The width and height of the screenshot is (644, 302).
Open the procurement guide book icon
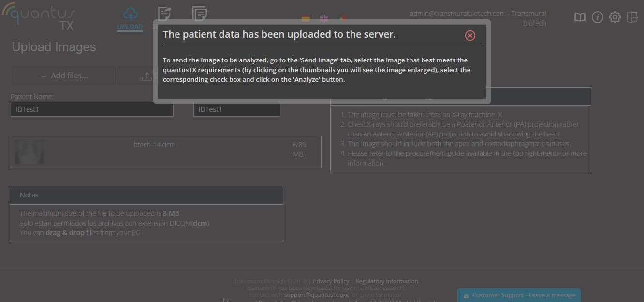pyautogui.click(x=580, y=17)
